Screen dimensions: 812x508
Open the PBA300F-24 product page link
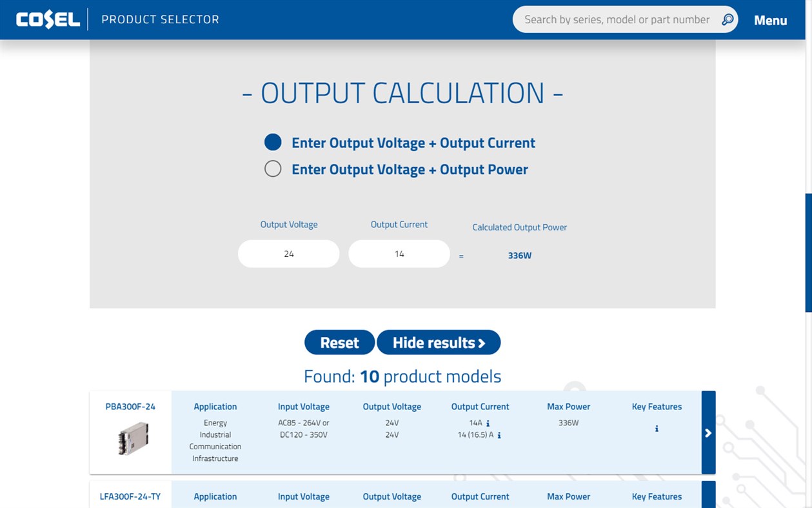(x=129, y=407)
